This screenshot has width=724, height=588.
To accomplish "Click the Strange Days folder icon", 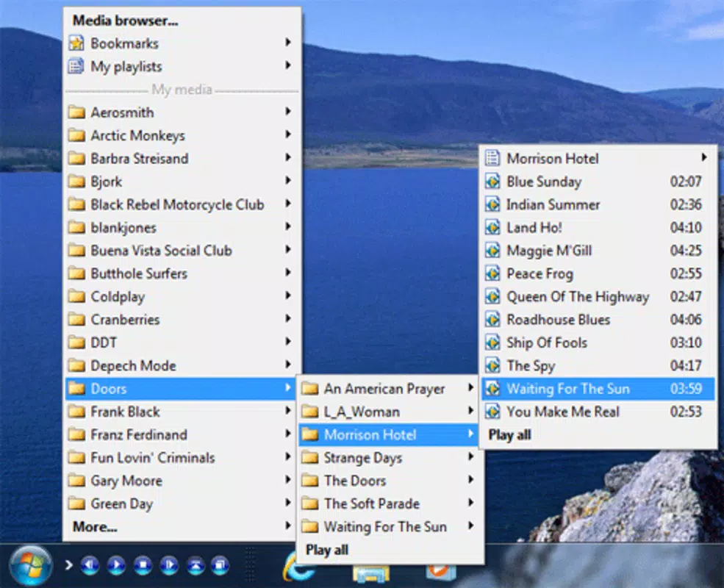I will (310, 458).
